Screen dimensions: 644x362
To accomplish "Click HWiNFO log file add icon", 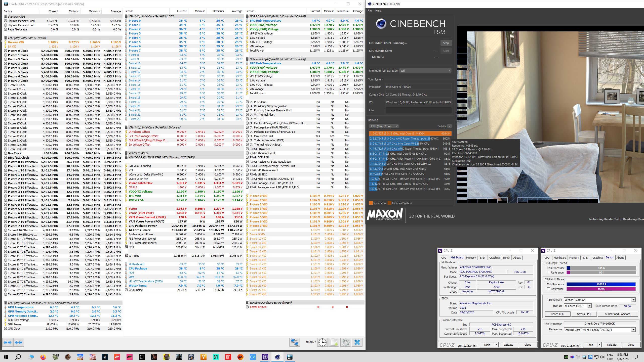I will [334, 342].
